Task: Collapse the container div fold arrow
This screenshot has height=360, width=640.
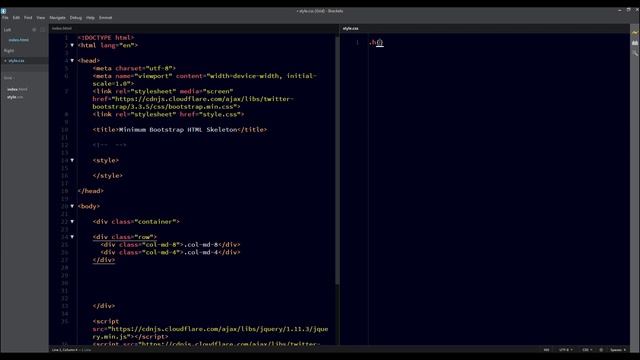Action: point(72,222)
